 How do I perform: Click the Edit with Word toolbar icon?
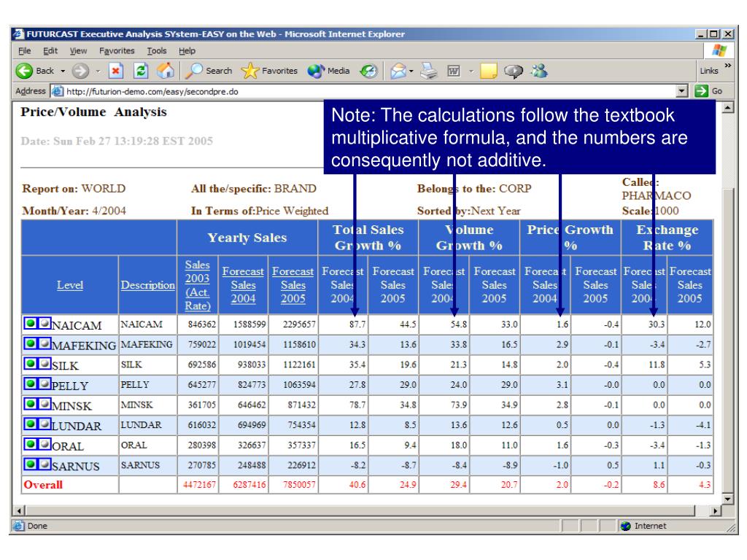coord(454,71)
